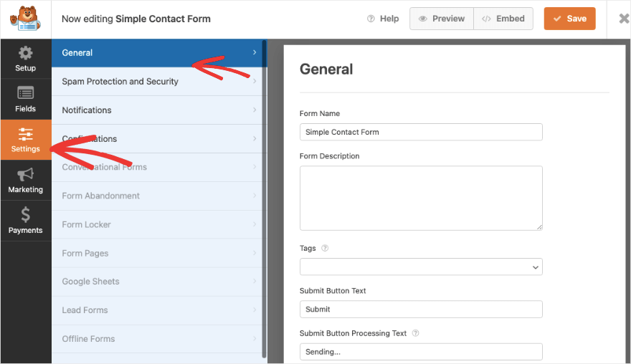Open the Marketing megaphone panel
This screenshot has height=364, width=631.
click(x=25, y=181)
